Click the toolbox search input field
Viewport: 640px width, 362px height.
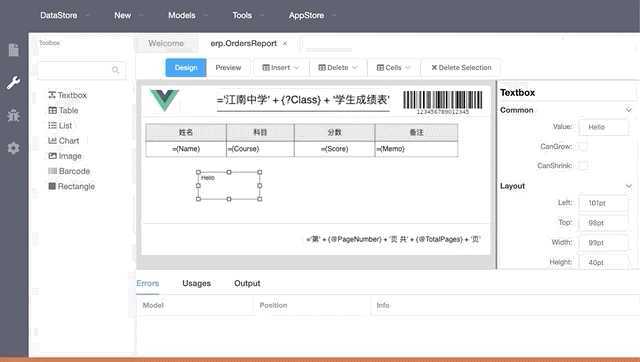[82, 70]
